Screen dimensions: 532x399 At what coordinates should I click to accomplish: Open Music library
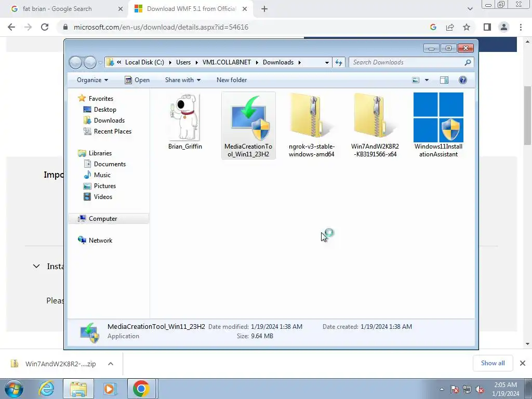click(102, 175)
